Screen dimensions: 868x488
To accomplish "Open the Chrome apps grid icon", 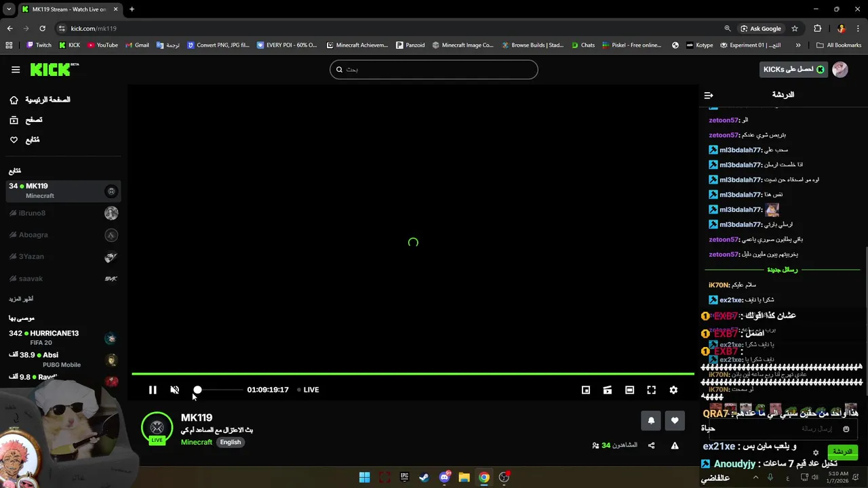I will coord(9,45).
